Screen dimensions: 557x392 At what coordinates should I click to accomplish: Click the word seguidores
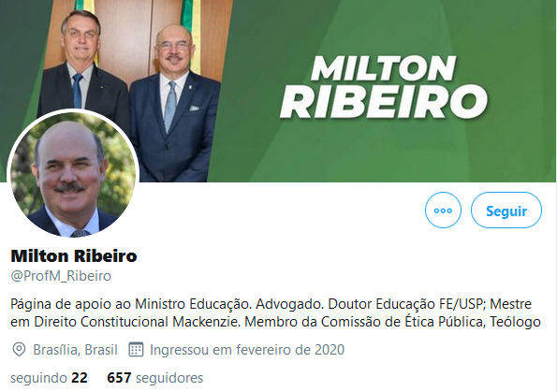point(169,378)
